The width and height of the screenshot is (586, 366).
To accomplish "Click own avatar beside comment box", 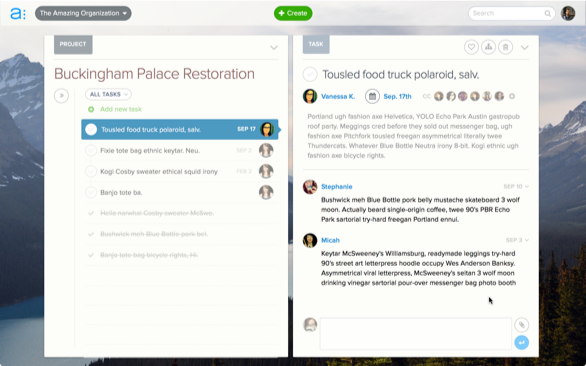I will click(310, 325).
